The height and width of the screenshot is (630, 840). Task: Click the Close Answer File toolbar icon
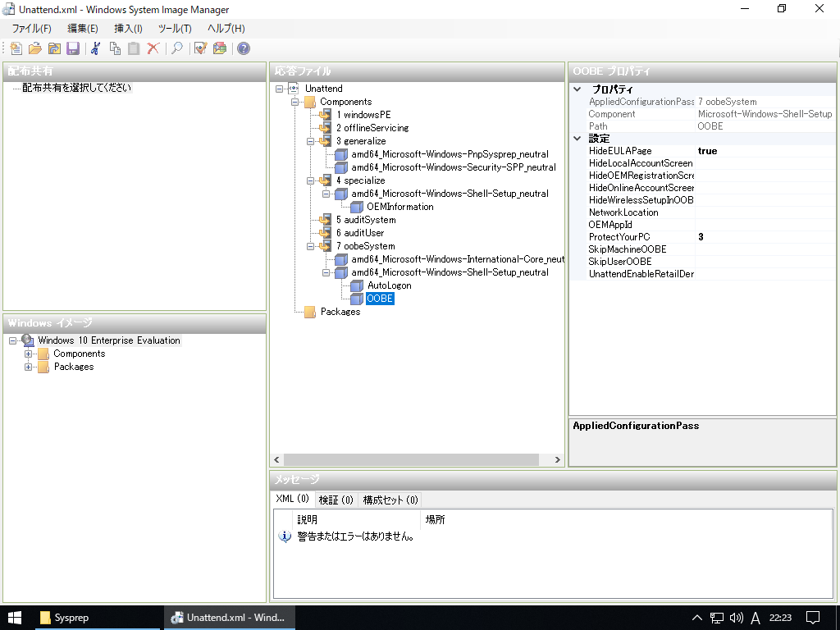(54, 48)
